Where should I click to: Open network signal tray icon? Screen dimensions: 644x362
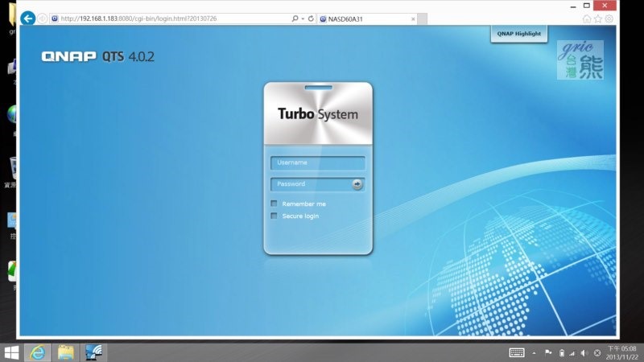pos(572,353)
